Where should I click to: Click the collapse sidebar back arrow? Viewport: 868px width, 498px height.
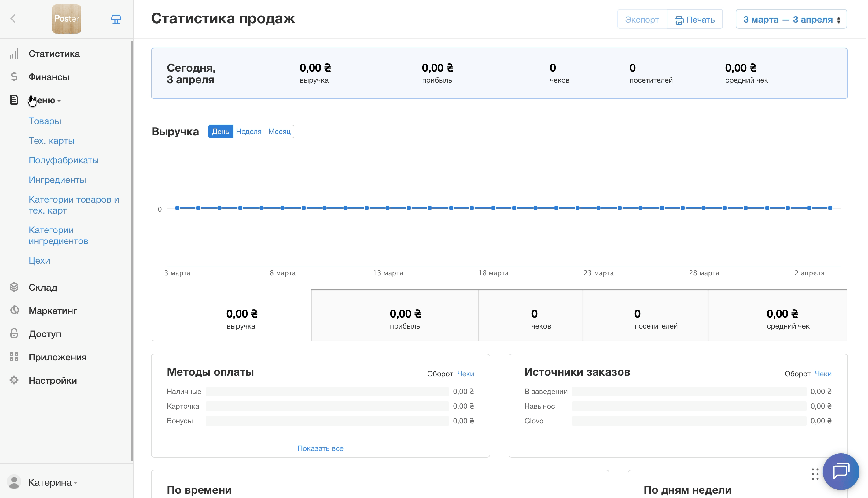(13, 18)
